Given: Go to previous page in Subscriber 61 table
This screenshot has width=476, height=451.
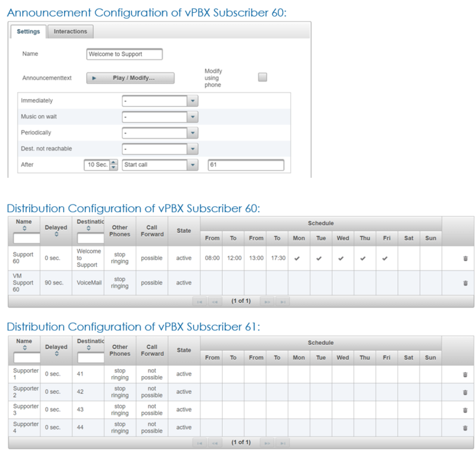Looking at the screenshot, I should [x=215, y=443].
